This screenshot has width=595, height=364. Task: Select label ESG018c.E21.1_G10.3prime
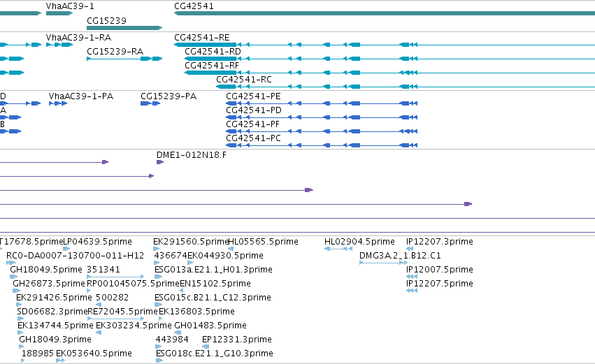pyautogui.click(x=215, y=354)
